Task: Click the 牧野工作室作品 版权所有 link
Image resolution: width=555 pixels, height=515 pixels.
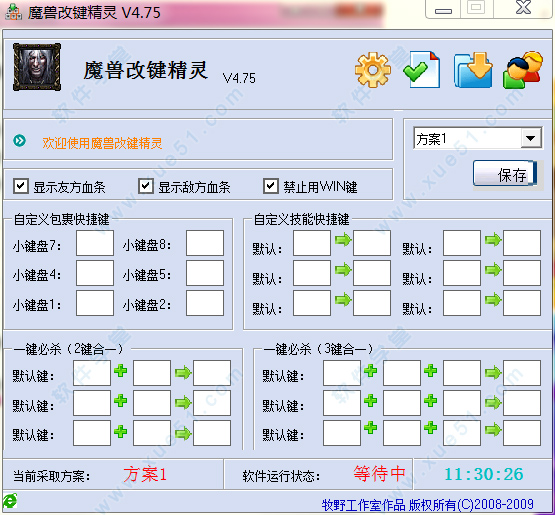Action: (428, 505)
